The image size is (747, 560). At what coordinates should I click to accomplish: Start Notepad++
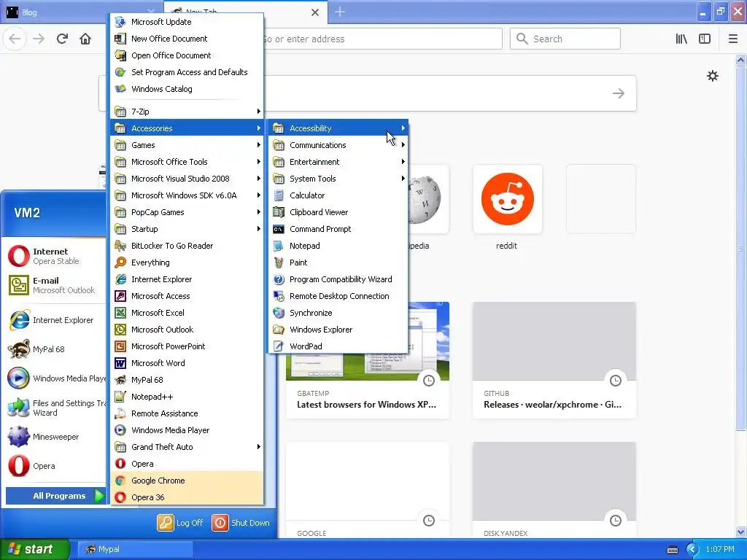coord(187,396)
